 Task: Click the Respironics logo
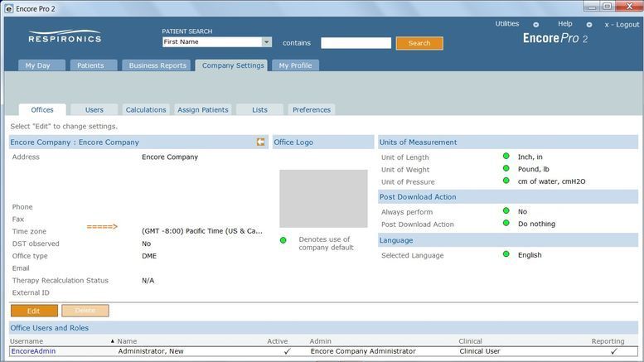tap(65, 37)
